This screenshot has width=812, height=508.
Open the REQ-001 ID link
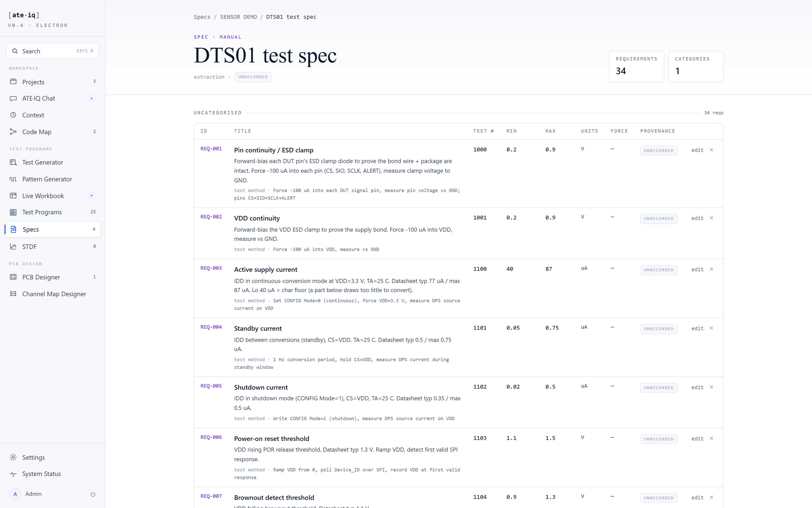point(211,149)
